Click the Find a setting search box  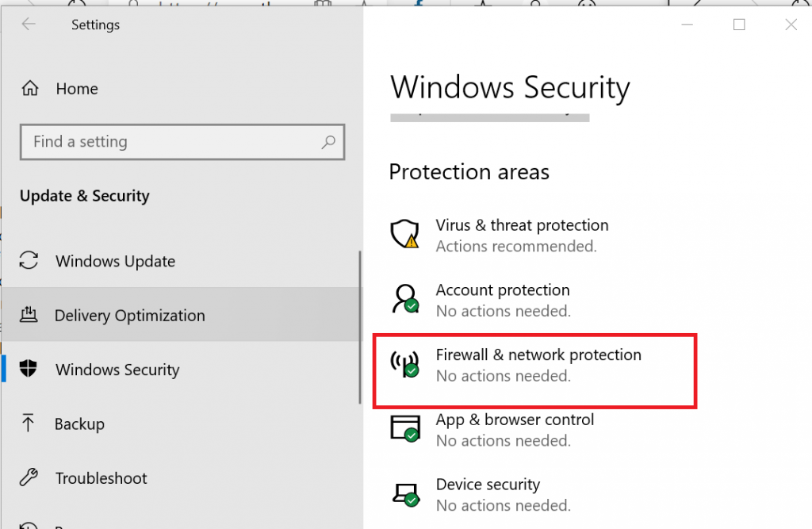pyautogui.click(x=182, y=142)
